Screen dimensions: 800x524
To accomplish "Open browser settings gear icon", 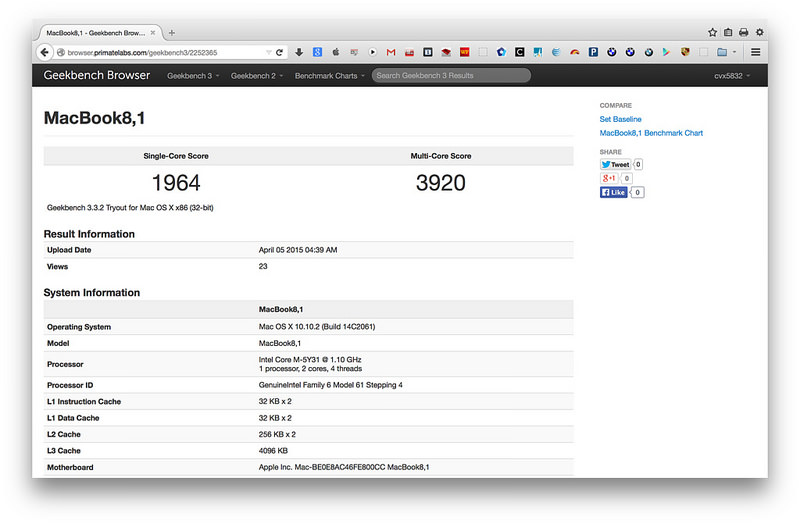I will (x=759, y=32).
